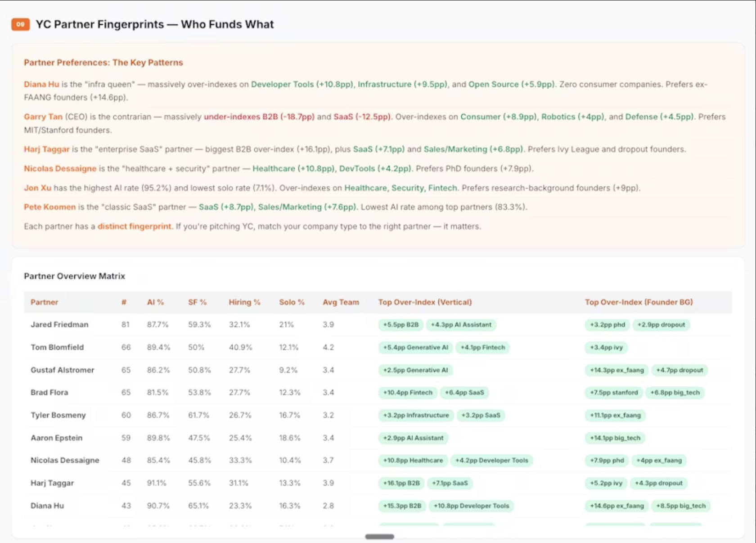Click the "Solo %" column header
This screenshot has width=756, height=543.
click(292, 302)
